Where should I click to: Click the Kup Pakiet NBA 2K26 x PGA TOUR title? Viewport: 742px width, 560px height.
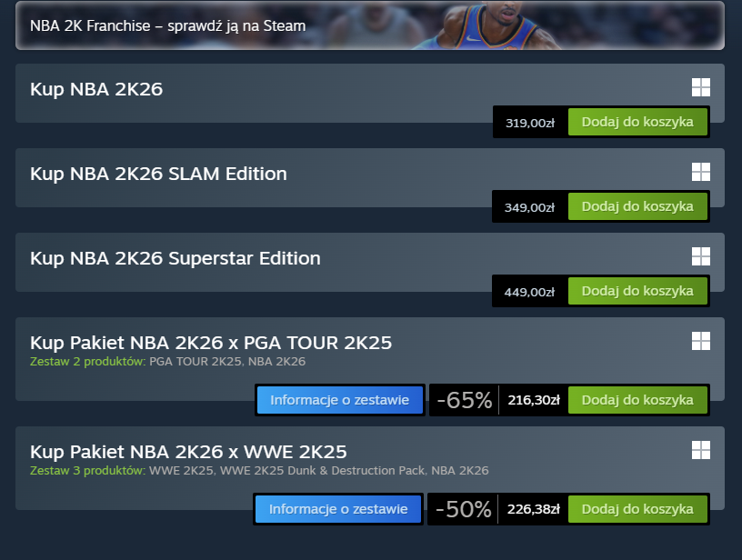(x=211, y=343)
